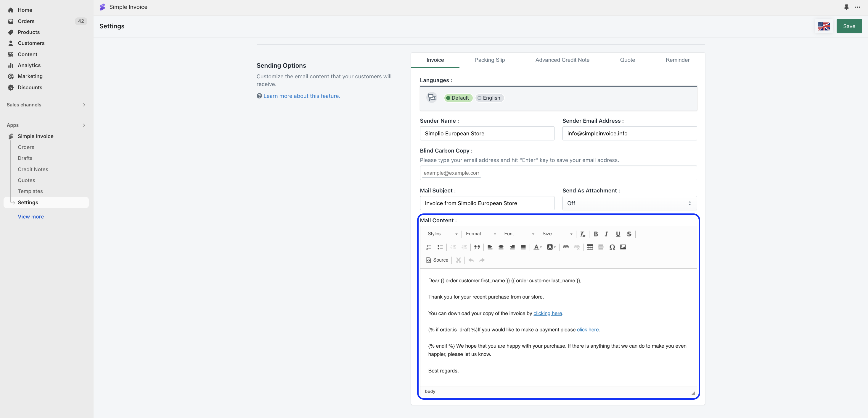Insert a table in mail content

[589, 247]
